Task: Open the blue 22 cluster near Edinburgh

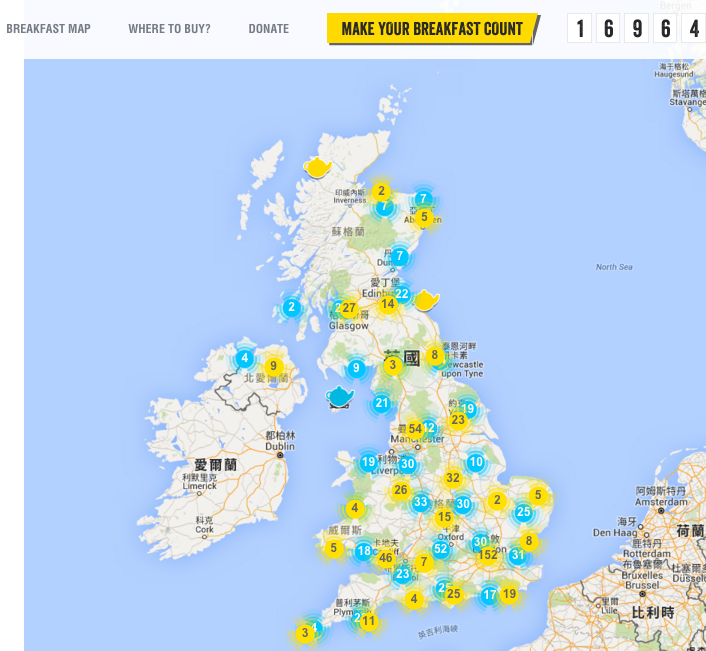Action: (x=402, y=294)
